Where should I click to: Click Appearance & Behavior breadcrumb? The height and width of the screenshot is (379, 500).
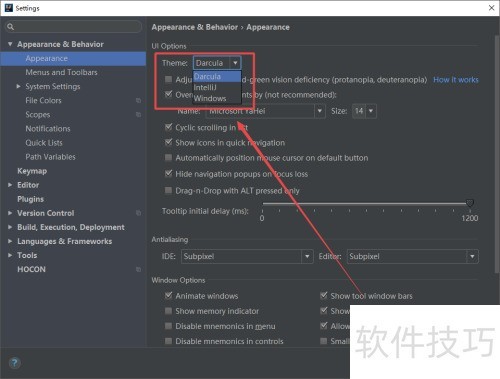pyautogui.click(x=195, y=27)
